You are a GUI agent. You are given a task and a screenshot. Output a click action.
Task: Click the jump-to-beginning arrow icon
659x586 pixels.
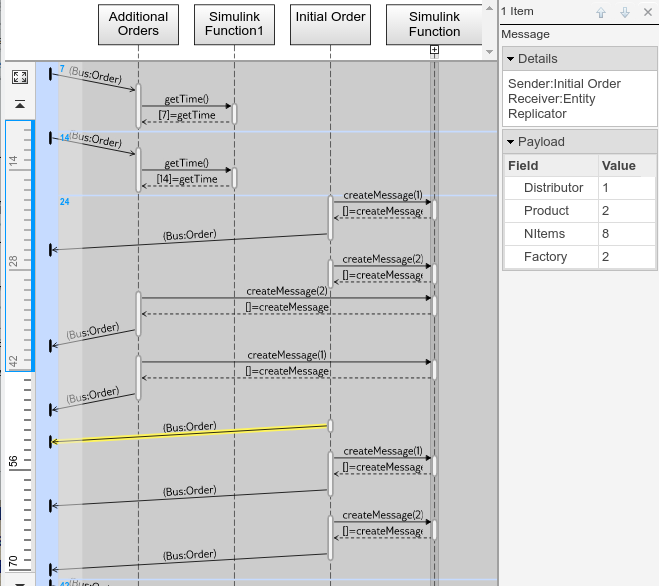point(19,104)
